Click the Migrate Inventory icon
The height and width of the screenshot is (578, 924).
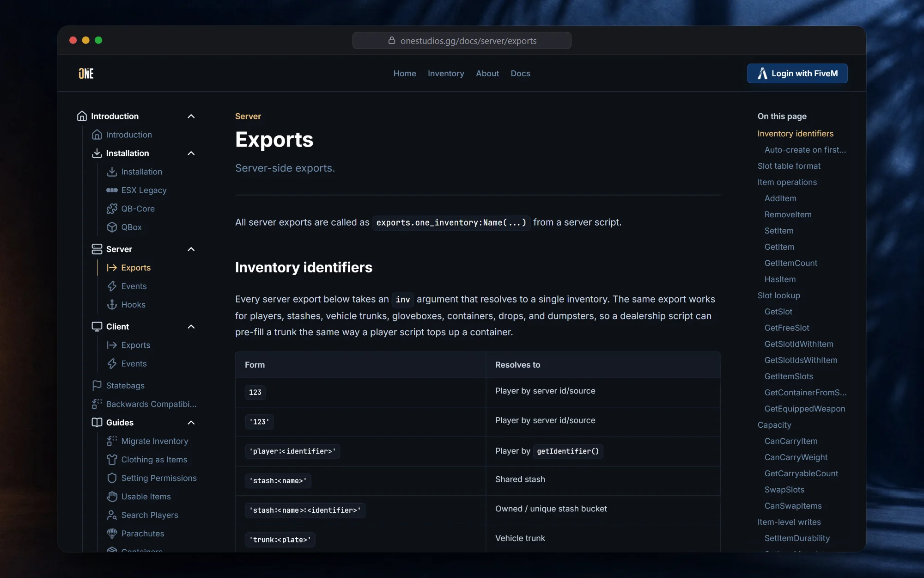tap(112, 441)
